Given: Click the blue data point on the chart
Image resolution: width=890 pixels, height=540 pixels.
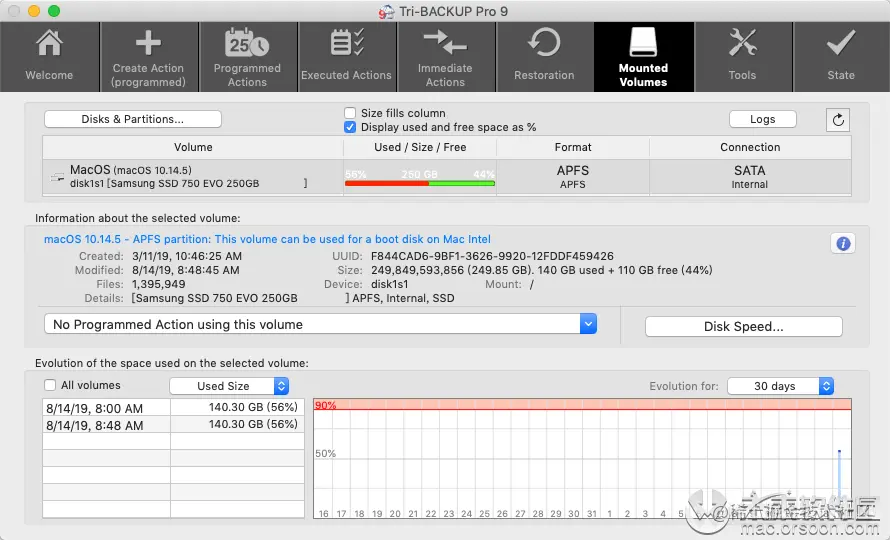Looking at the screenshot, I should click(x=839, y=452).
